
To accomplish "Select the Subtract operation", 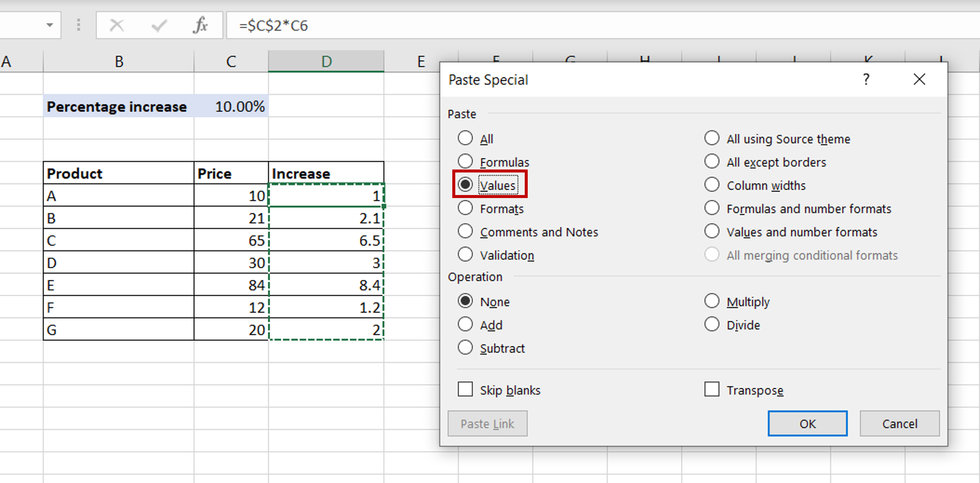I will pyautogui.click(x=465, y=348).
